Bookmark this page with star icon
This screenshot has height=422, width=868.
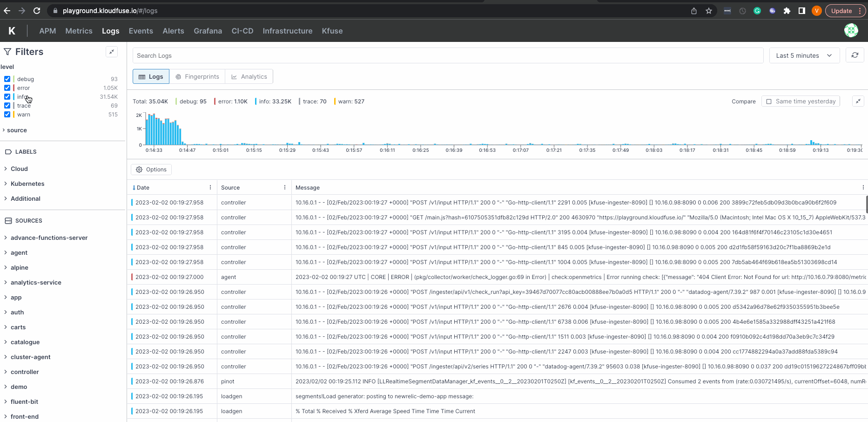[x=708, y=11]
